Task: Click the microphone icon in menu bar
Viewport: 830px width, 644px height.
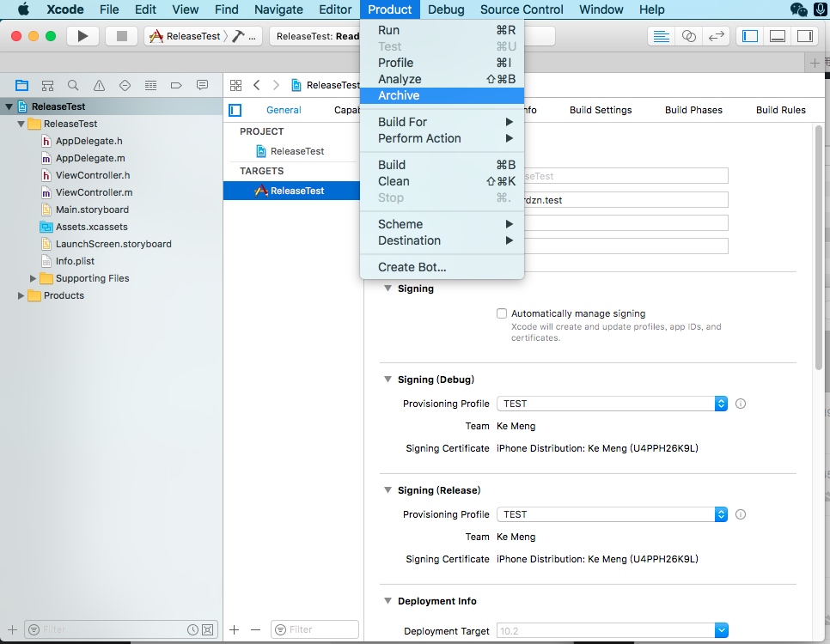Action: point(821,9)
